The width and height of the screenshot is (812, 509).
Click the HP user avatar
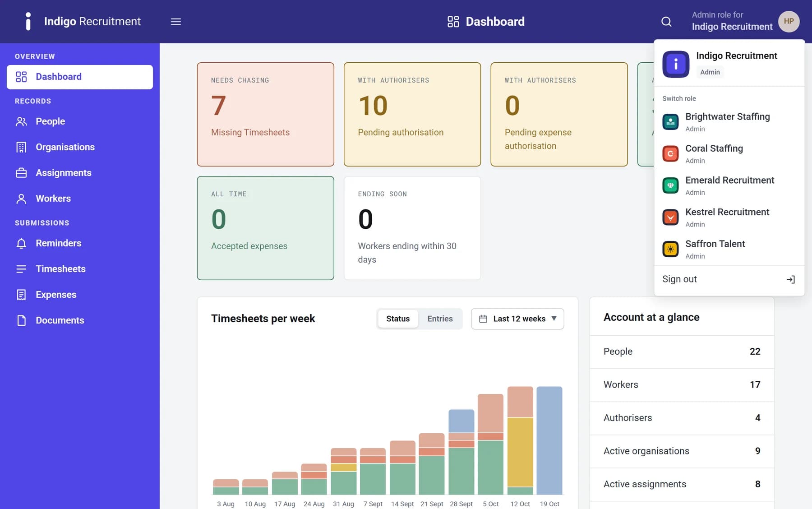coord(789,21)
